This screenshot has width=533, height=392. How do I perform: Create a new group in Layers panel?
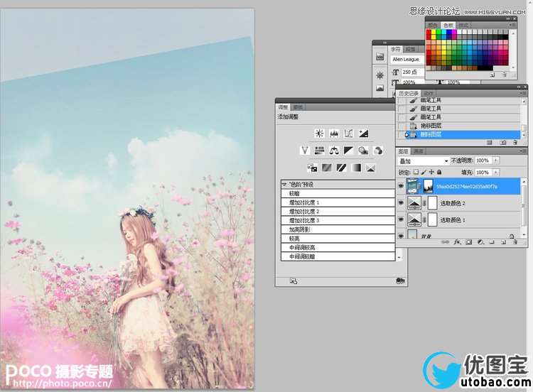(x=492, y=242)
